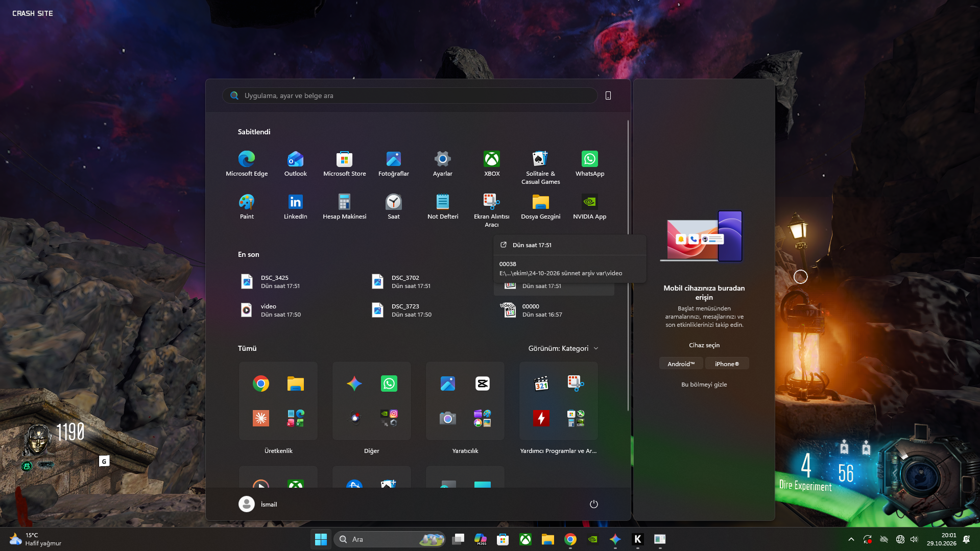980x551 pixels.
Task: Launch the XBOX app
Action: click(492, 164)
